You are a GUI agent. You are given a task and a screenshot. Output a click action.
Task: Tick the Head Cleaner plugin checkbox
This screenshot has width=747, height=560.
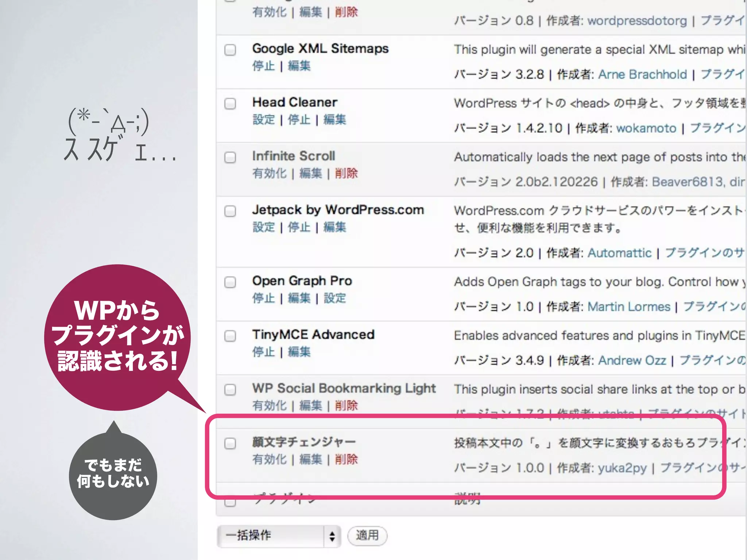point(230,104)
